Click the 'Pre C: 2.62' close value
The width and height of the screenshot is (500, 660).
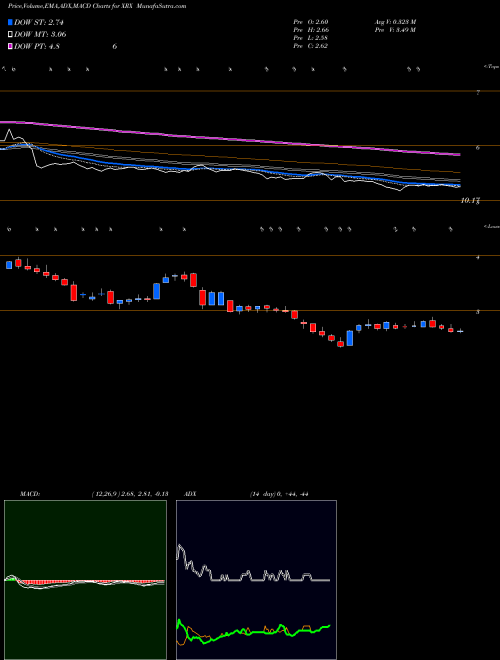311,46
